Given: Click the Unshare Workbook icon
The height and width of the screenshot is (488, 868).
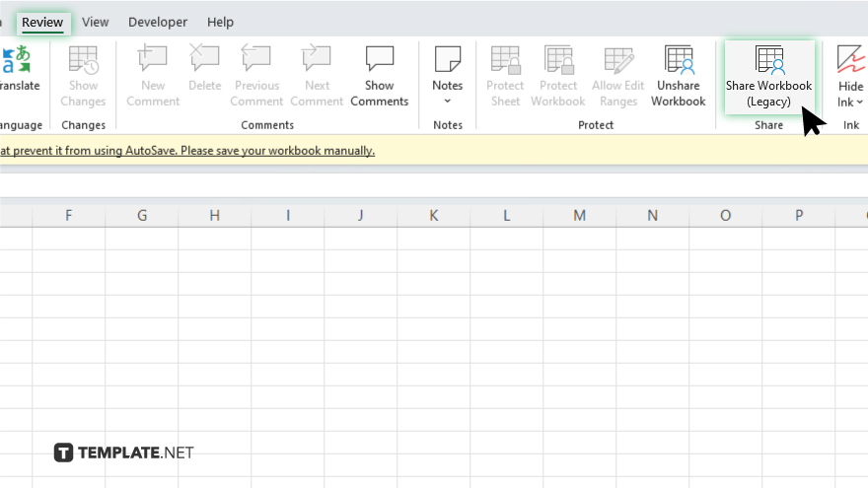Looking at the screenshot, I should (678, 61).
